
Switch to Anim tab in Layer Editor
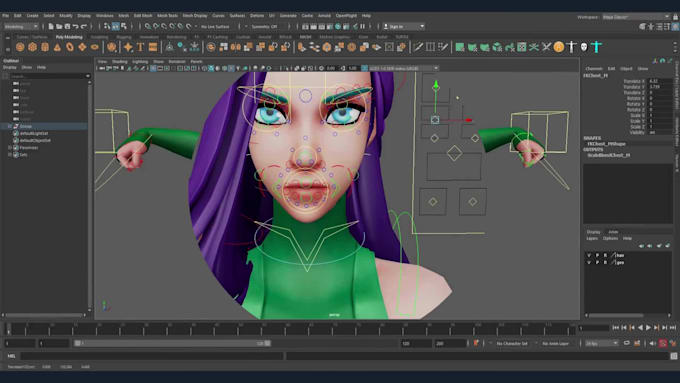(x=613, y=232)
